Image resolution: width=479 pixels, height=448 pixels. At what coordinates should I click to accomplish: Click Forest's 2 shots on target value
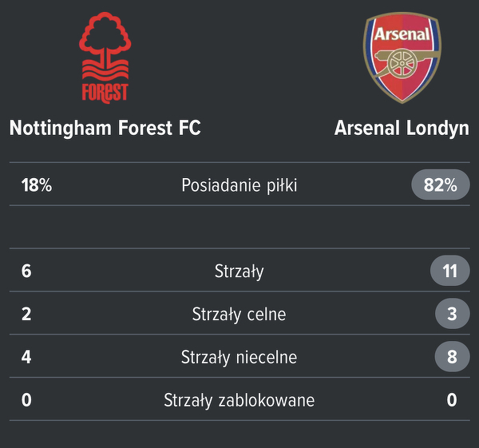pos(26,315)
